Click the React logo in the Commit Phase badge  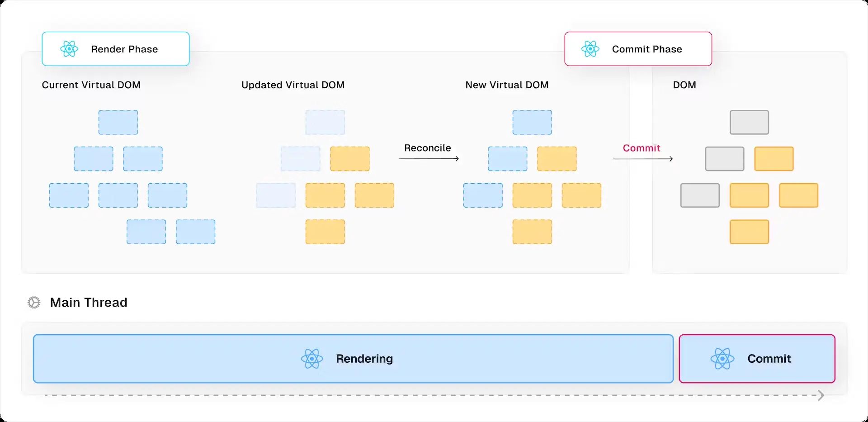point(590,49)
